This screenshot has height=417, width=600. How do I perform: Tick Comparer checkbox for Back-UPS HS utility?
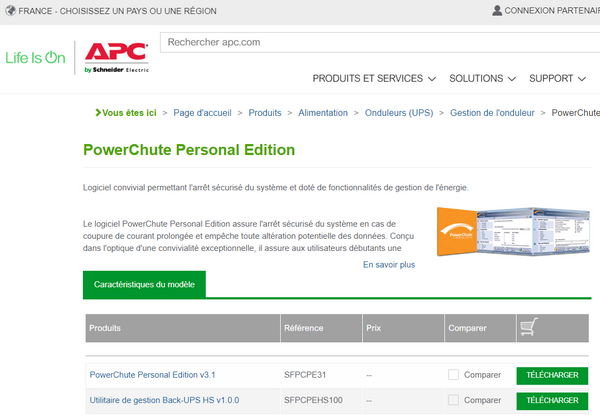453,400
